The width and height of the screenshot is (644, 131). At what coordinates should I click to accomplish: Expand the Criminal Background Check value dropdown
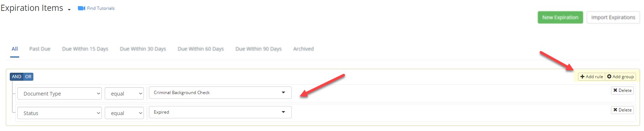pyautogui.click(x=220, y=93)
